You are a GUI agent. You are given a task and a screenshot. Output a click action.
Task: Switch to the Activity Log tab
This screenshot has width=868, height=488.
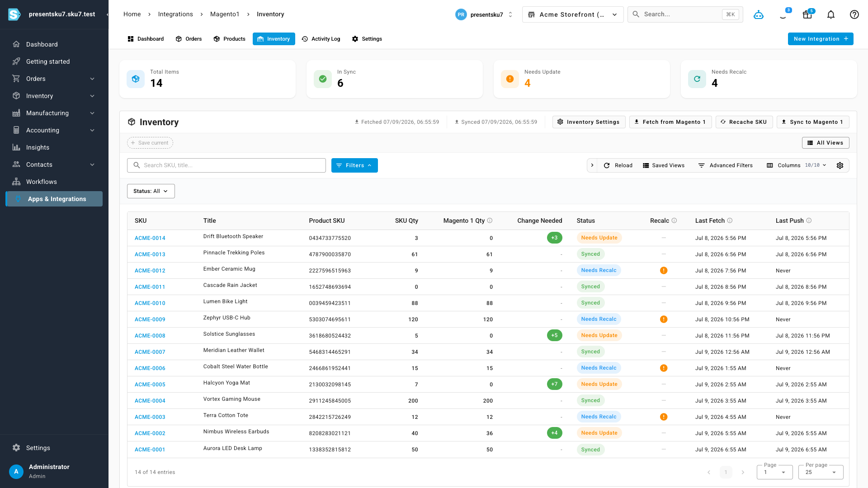coord(321,39)
